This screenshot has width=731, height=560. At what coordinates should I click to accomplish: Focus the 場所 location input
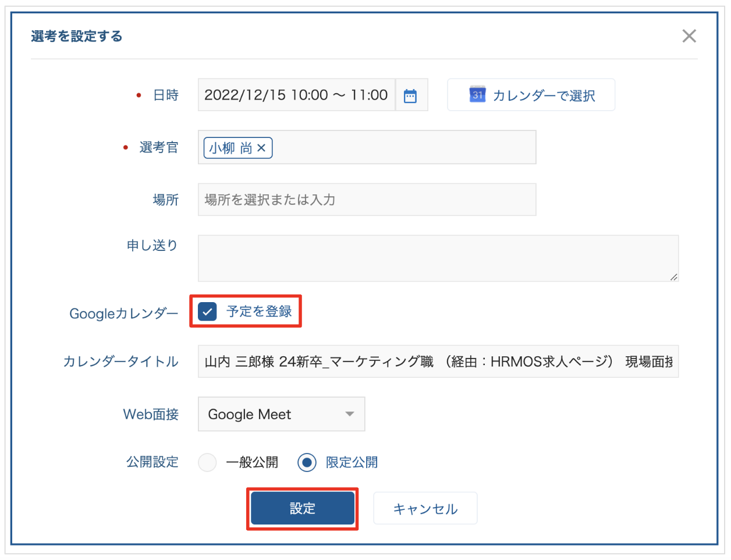click(367, 200)
